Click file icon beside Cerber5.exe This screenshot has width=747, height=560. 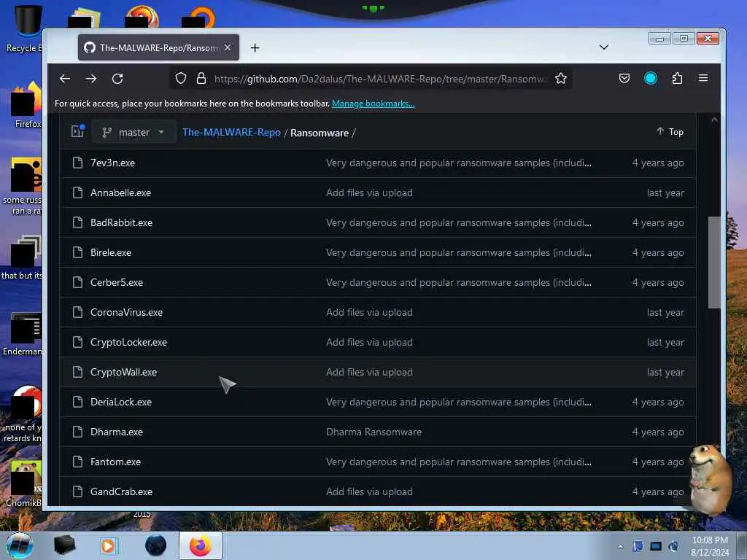[x=77, y=282]
